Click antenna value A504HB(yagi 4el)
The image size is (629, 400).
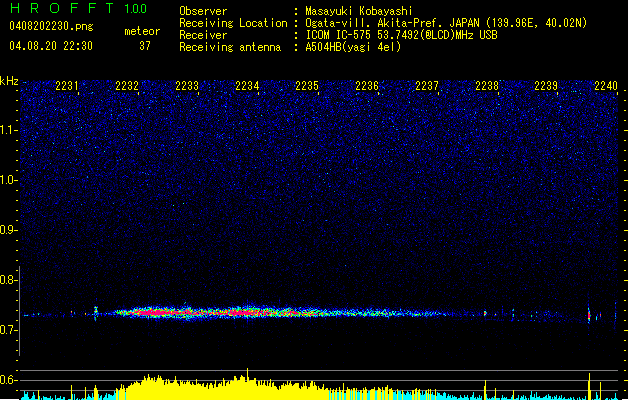point(353,47)
